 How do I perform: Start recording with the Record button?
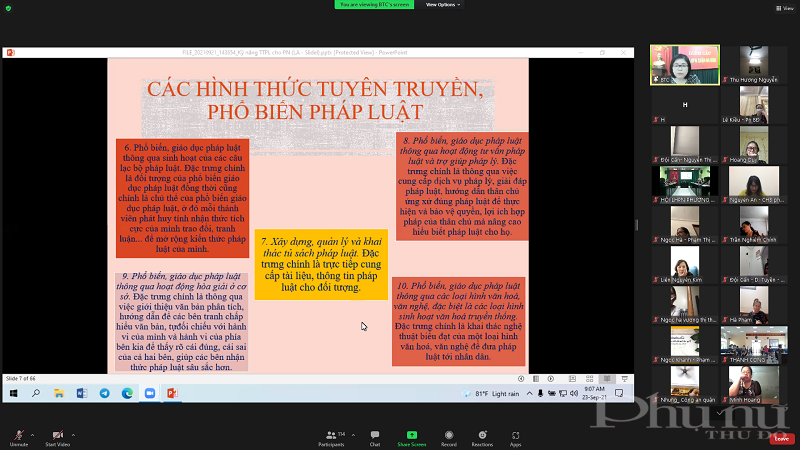pos(450,436)
